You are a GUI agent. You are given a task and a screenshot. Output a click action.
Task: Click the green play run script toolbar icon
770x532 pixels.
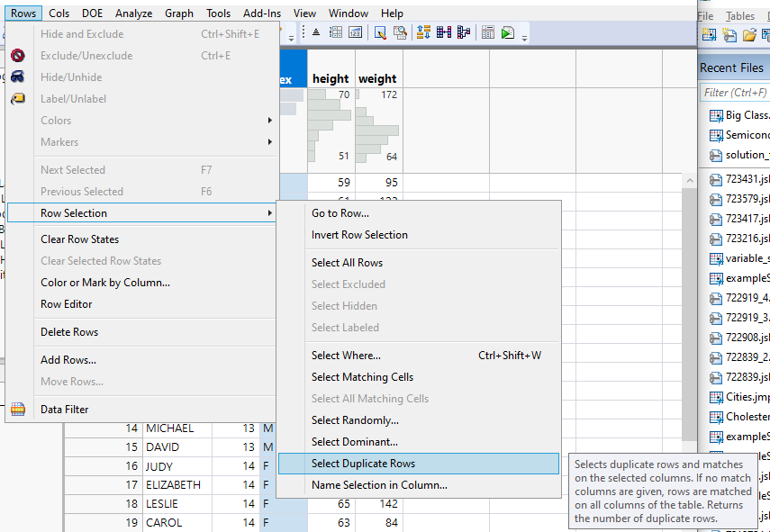[508, 32]
